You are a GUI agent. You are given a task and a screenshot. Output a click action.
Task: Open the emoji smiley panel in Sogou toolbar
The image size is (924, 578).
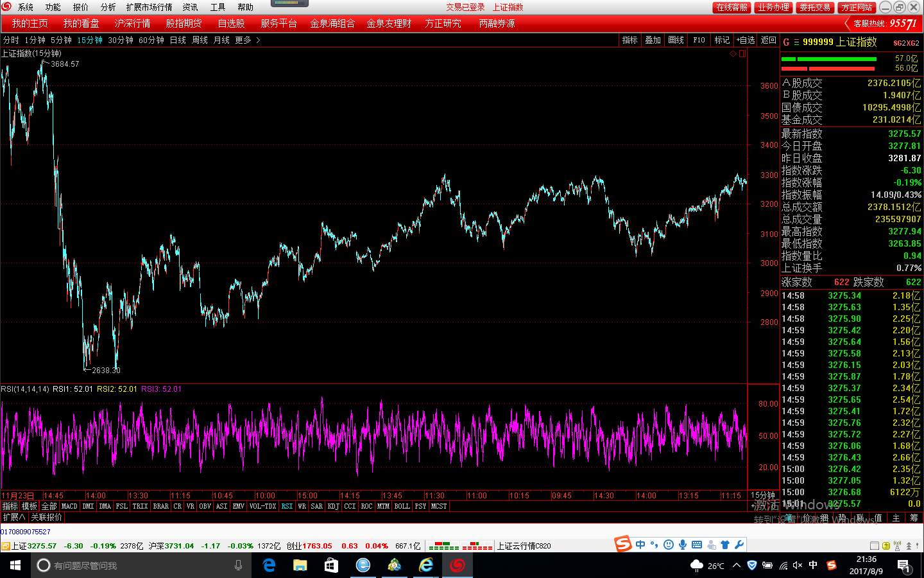click(668, 545)
